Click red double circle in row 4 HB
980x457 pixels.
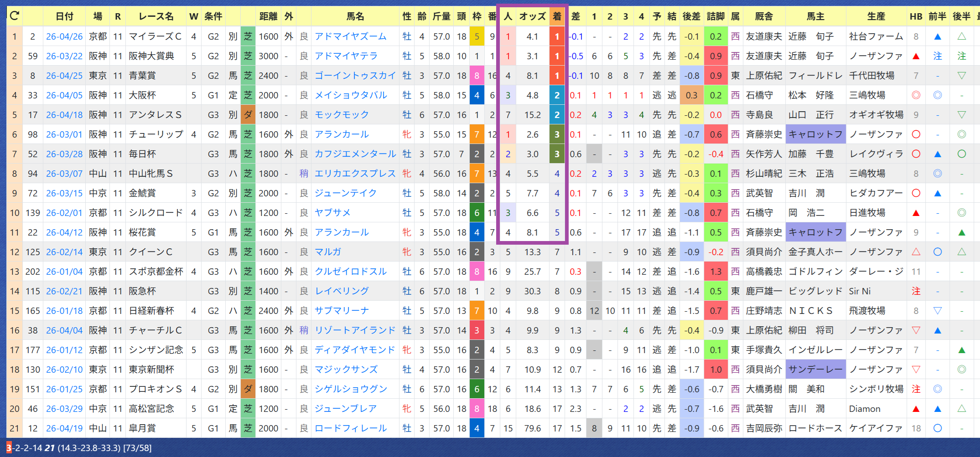pyautogui.click(x=916, y=95)
